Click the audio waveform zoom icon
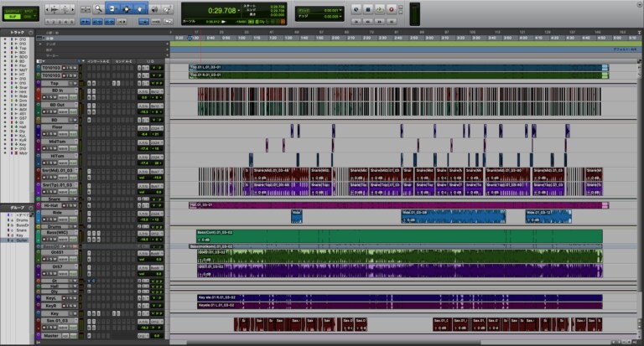Viewport: 644px width, 346px height. [55, 9]
